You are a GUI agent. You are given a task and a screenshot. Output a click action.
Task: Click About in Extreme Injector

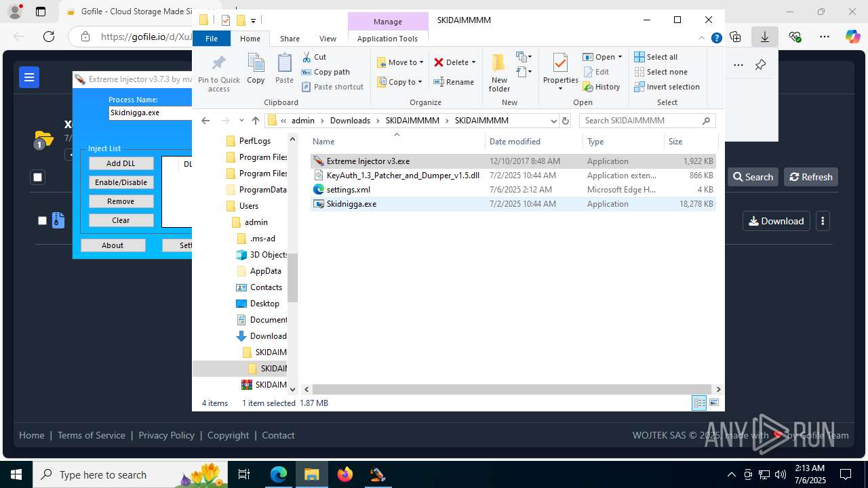[113, 245]
